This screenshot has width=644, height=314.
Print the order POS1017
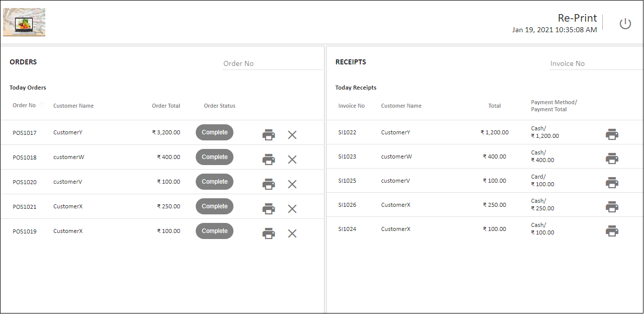click(269, 134)
